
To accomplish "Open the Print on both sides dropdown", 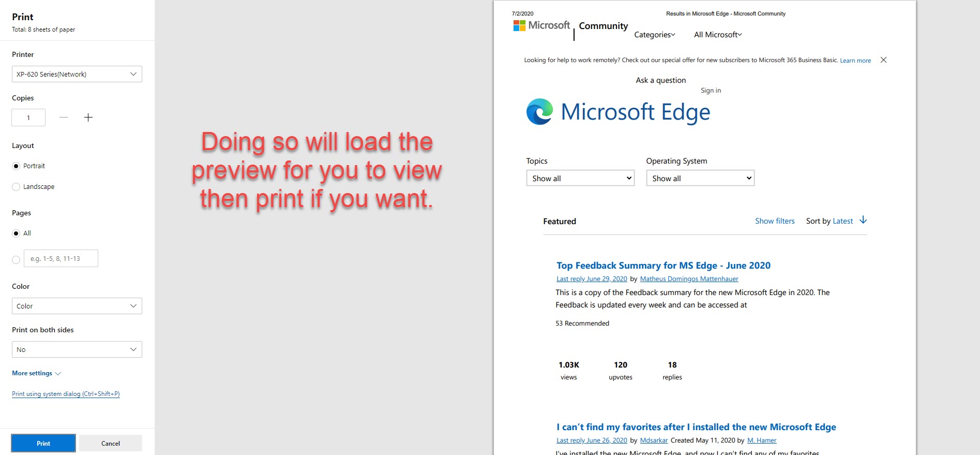I will tap(77, 349).
